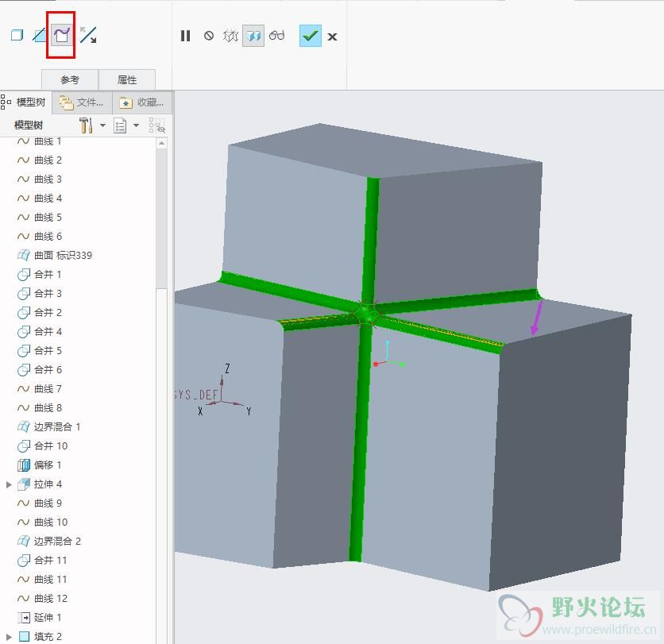Open model tree show list icon
664x644 pixels.
(x=120, y=125)
